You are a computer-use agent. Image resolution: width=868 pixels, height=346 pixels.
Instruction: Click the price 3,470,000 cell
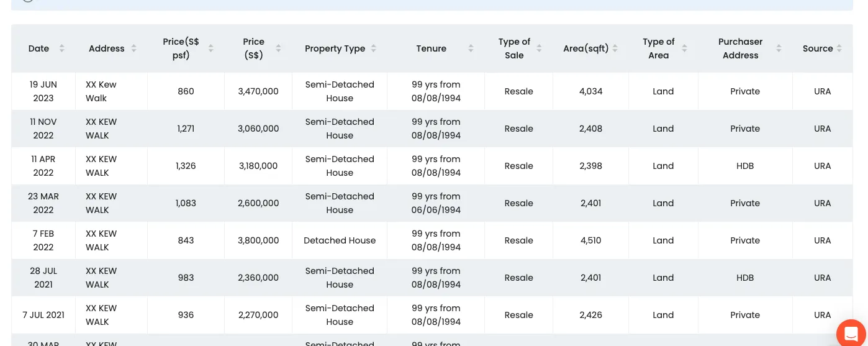coord(258,91)
